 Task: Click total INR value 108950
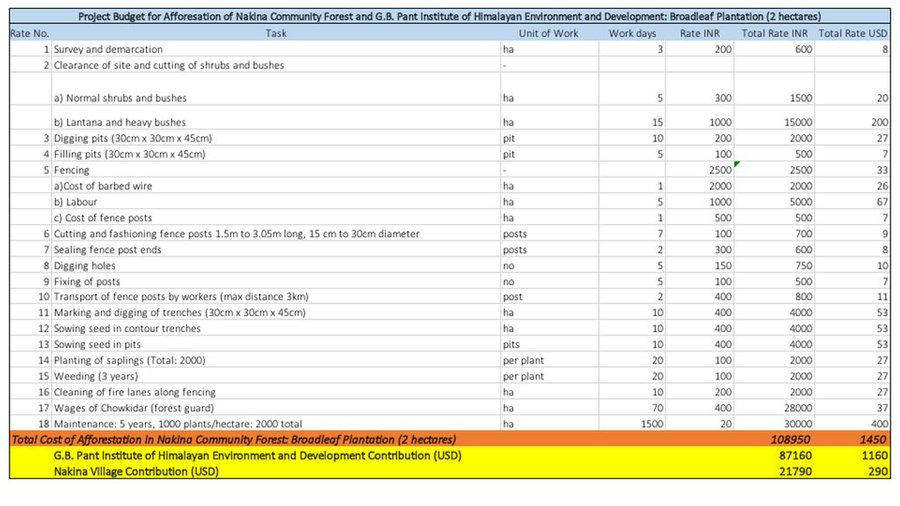click(x=790, y=439)
